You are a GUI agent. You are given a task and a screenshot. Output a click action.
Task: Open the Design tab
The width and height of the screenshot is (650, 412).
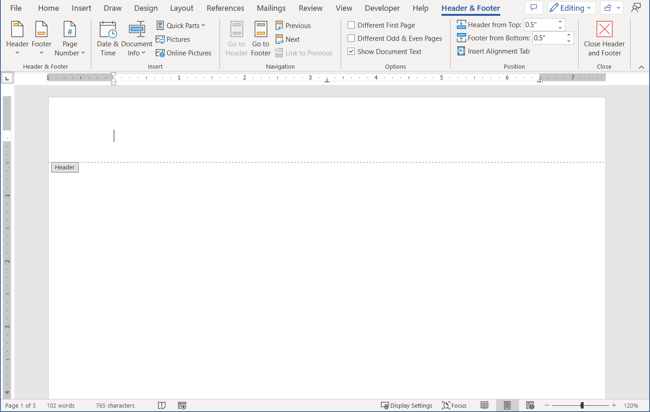click(x=146, y=8)
